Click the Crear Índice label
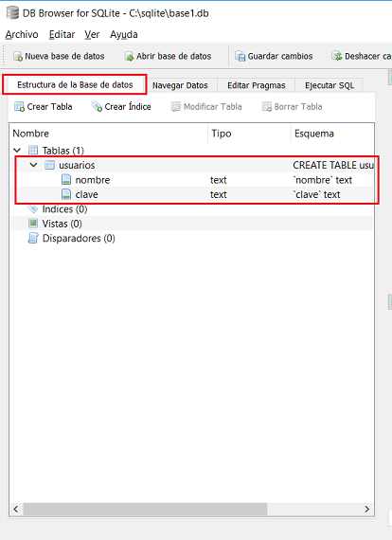 pyautogui.click(x=128, y=107)
